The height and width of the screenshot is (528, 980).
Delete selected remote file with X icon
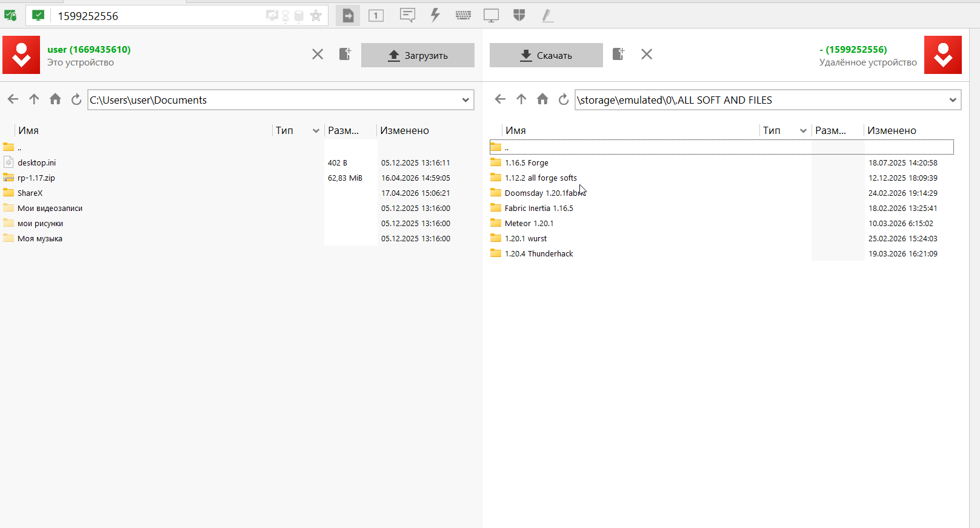(x=647, y=55)
